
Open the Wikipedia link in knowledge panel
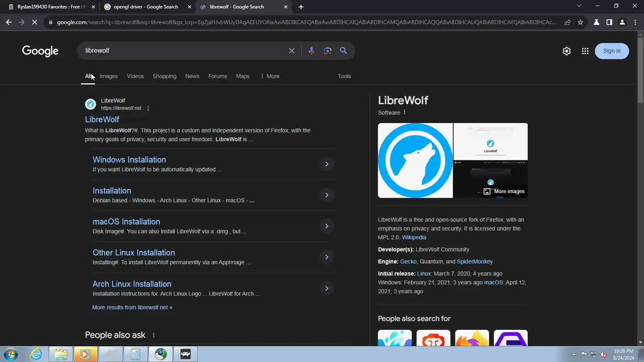pyautogui.click(x=414, y=237)
